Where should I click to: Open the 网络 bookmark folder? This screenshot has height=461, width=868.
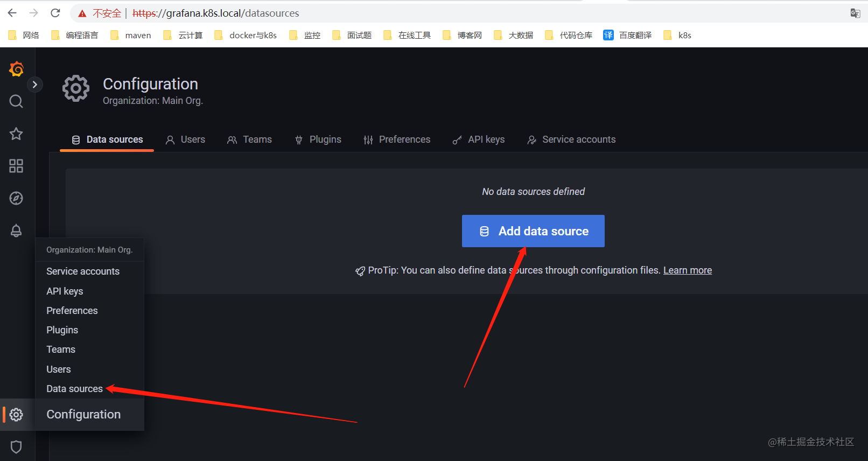[24, 35]
